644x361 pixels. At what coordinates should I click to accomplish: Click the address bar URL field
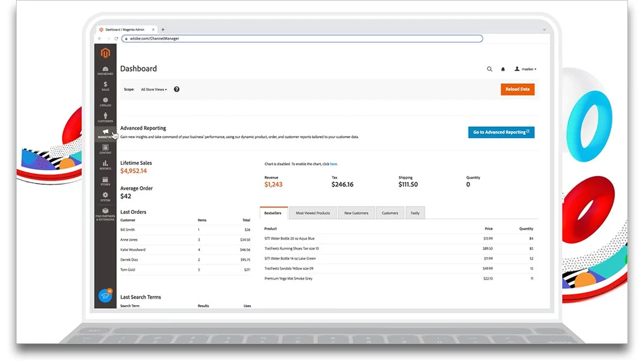click(302, 39)
